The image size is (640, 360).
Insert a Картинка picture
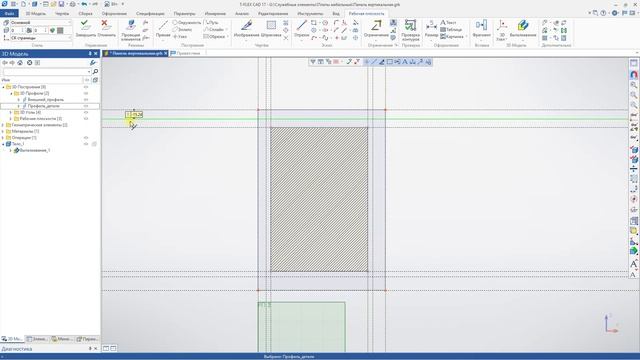tap(452, 36)
